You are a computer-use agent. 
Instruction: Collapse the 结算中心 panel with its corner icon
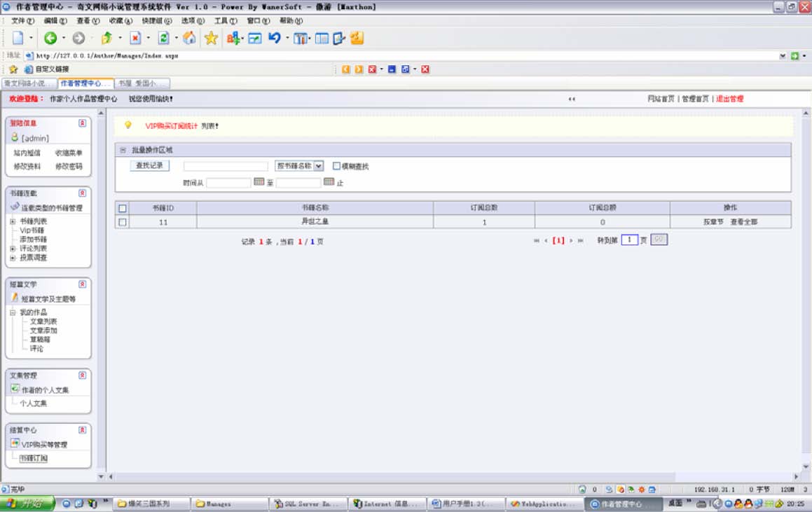point(83,430)
